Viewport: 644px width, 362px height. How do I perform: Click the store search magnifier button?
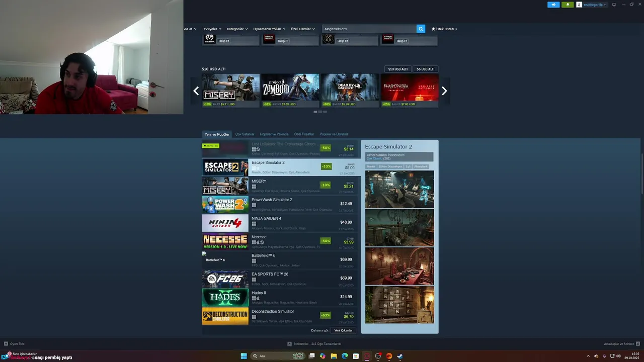(421, 29)
